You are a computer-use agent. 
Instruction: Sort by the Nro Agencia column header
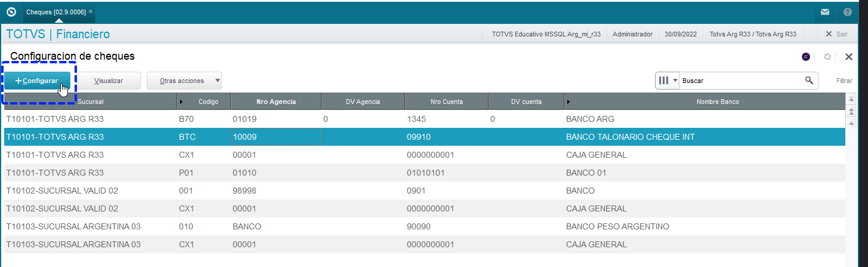(x=276, y=102)
